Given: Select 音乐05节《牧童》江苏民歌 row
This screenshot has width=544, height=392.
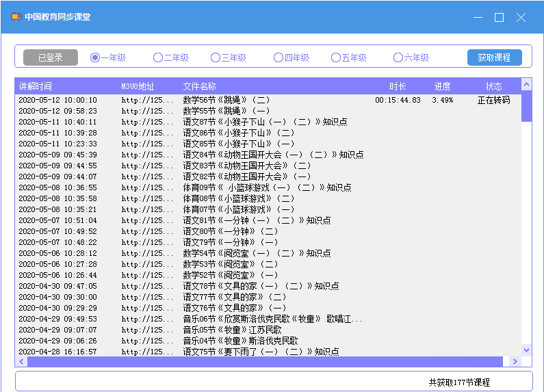Looking at the screenshot, I should pyautogui.click(x=268, y=330).
